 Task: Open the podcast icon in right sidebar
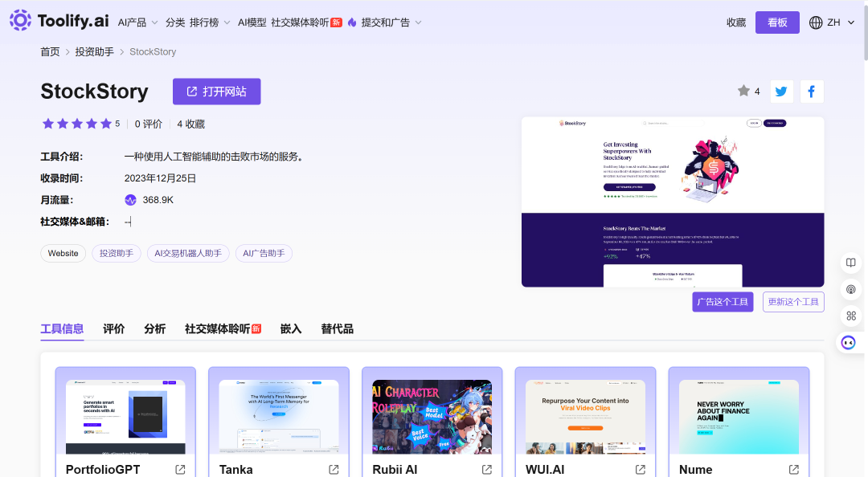[x=851, y=289]
